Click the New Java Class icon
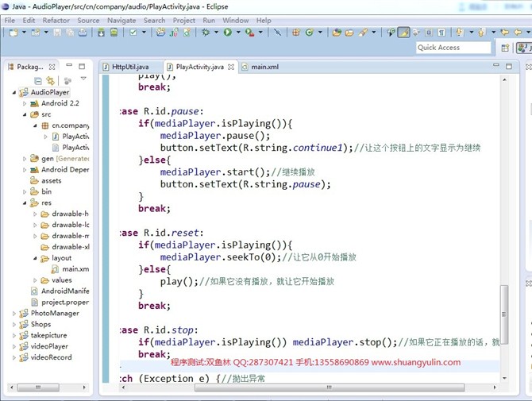This screenshot has height=401, width=532. [x=309, y=33]
